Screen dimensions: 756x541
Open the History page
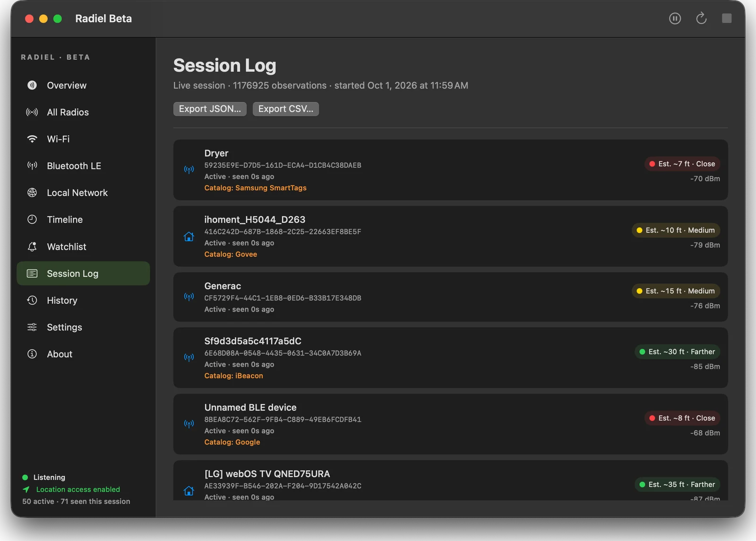(x=83, y=300)
